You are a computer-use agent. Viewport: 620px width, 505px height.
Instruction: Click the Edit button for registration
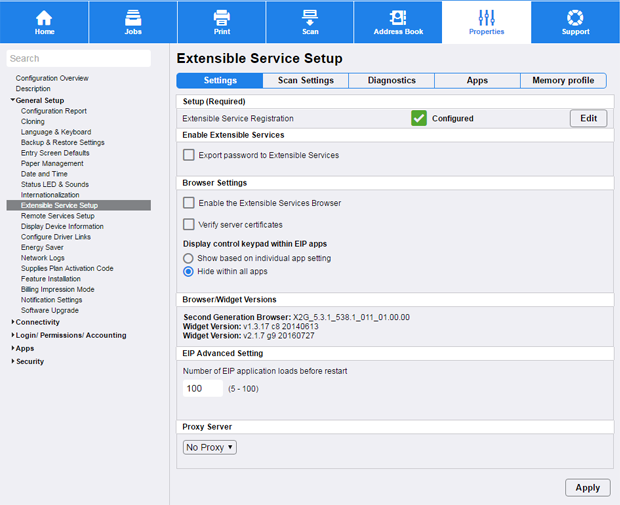[588, 118]
